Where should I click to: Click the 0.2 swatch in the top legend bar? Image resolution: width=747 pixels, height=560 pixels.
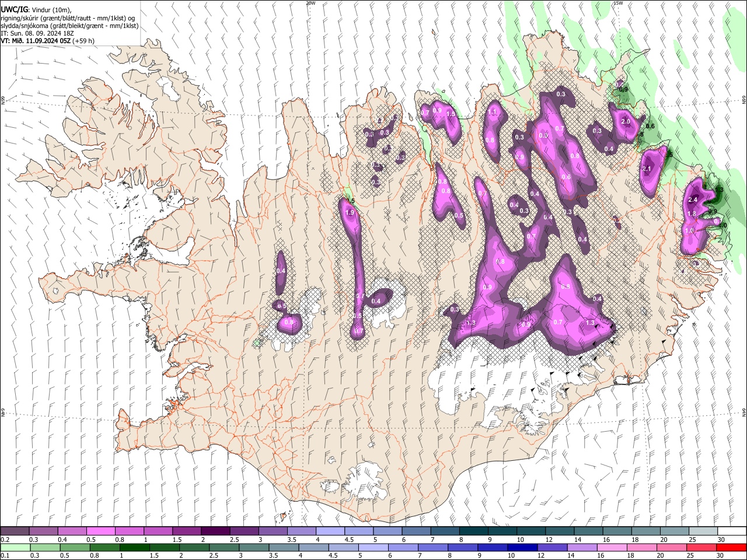(x=15, y=531)
